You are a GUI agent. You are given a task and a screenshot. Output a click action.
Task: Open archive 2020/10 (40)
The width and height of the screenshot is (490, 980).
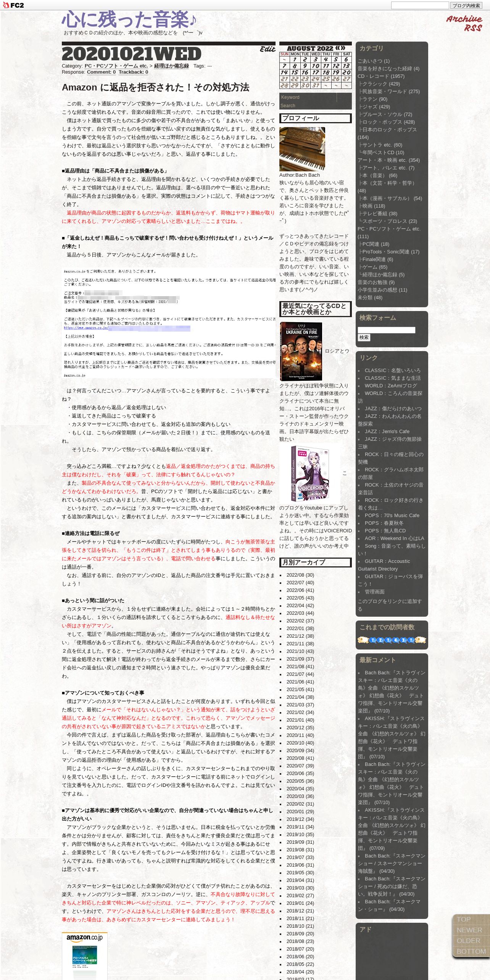coord(300,743)
